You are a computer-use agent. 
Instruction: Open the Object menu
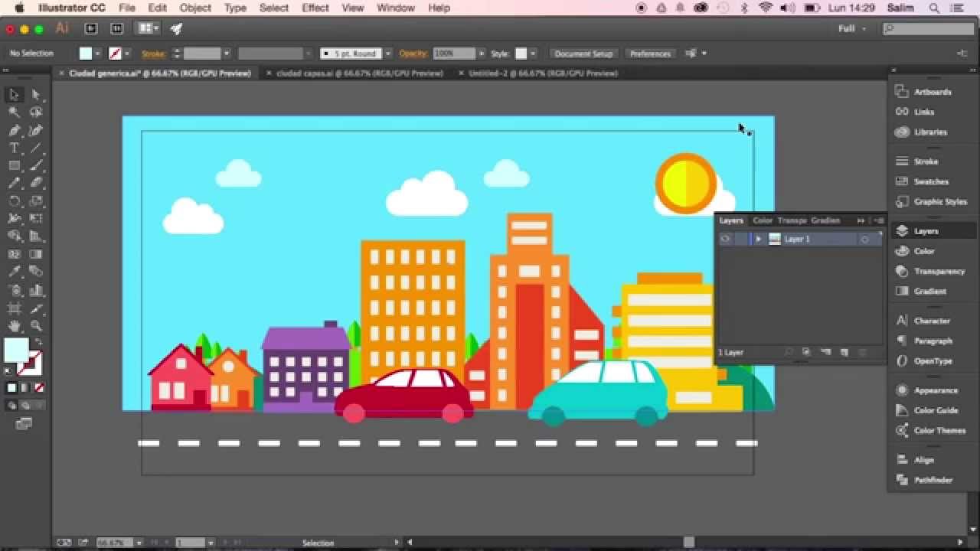[x=195, y=8]
